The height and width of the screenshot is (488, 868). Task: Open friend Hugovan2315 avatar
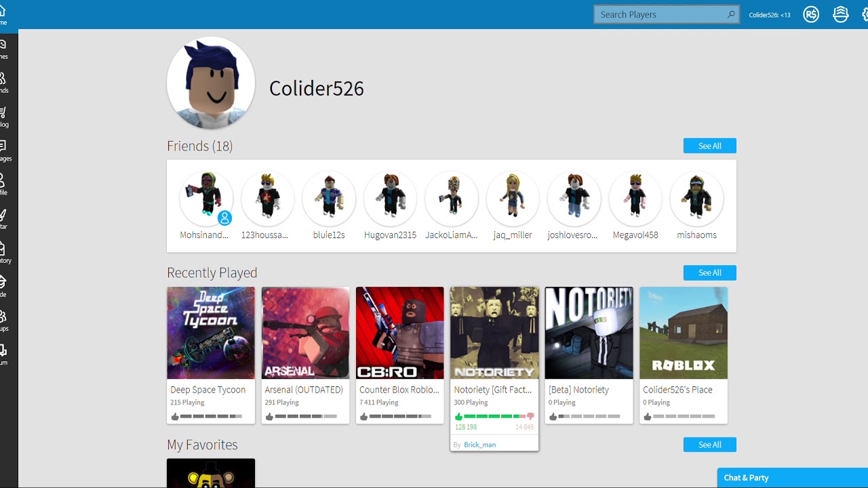coord(390,199)
